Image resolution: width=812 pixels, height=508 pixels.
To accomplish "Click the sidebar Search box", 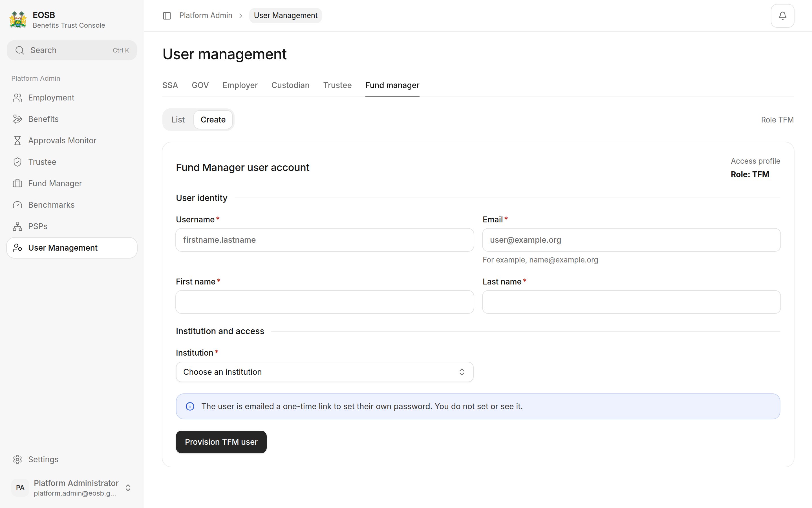I will [72, 51].
